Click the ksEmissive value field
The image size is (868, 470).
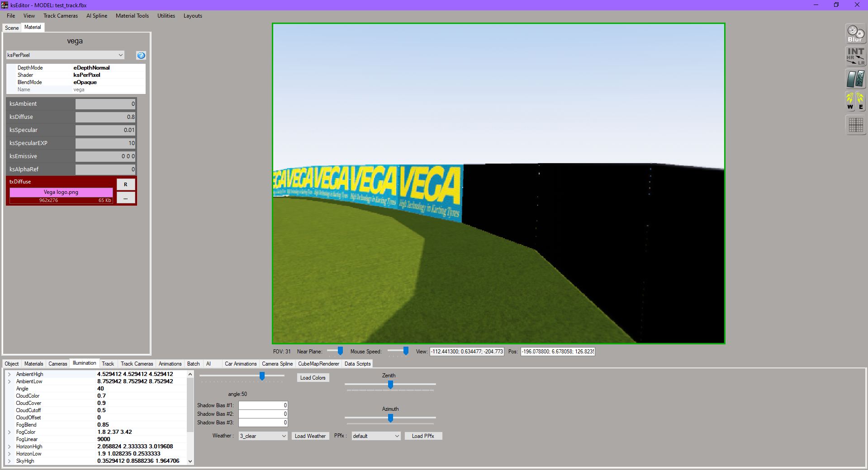pyautogui.click(x=106, y=156)
